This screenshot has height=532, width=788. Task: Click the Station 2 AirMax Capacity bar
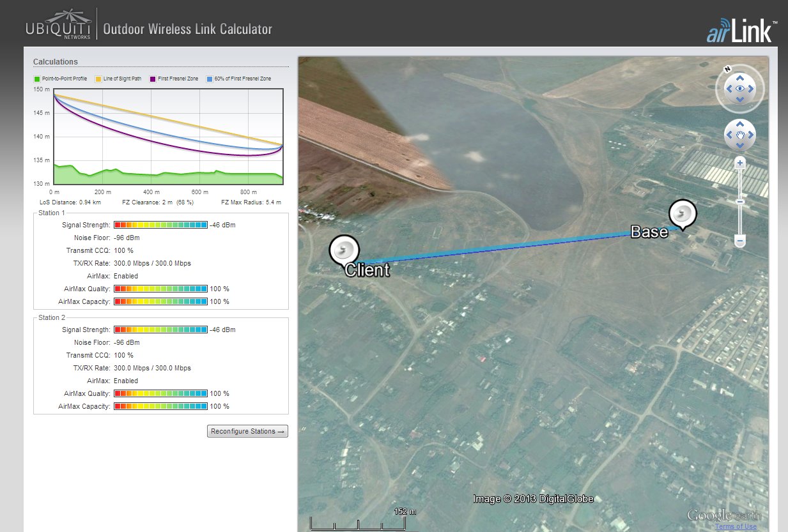(160, 406)
